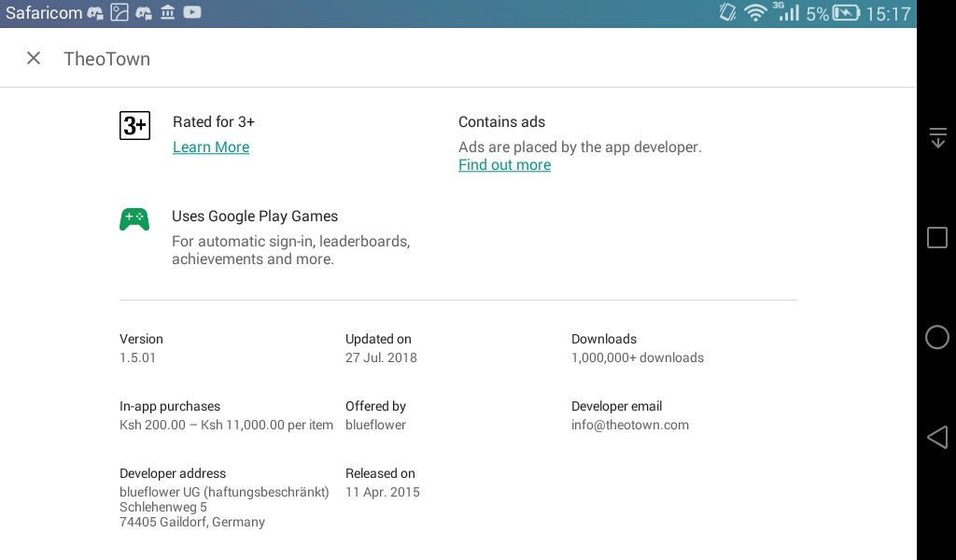Tap the Rated for 3+ label

214,122
